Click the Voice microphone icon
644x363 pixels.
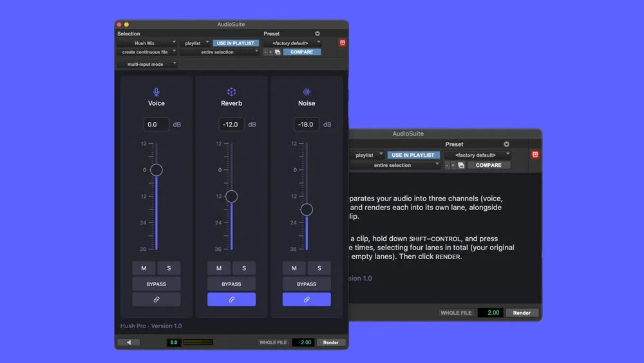point(156,92)
